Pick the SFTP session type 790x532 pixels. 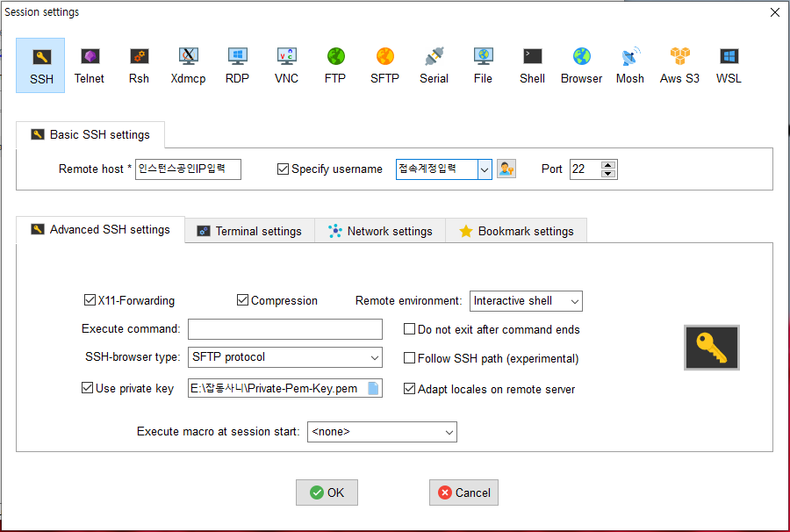385,66
